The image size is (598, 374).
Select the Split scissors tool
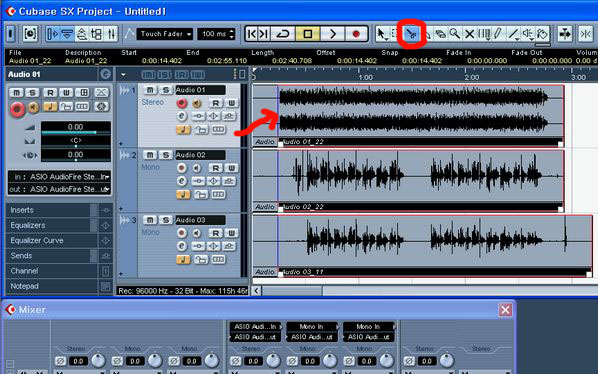411,34
